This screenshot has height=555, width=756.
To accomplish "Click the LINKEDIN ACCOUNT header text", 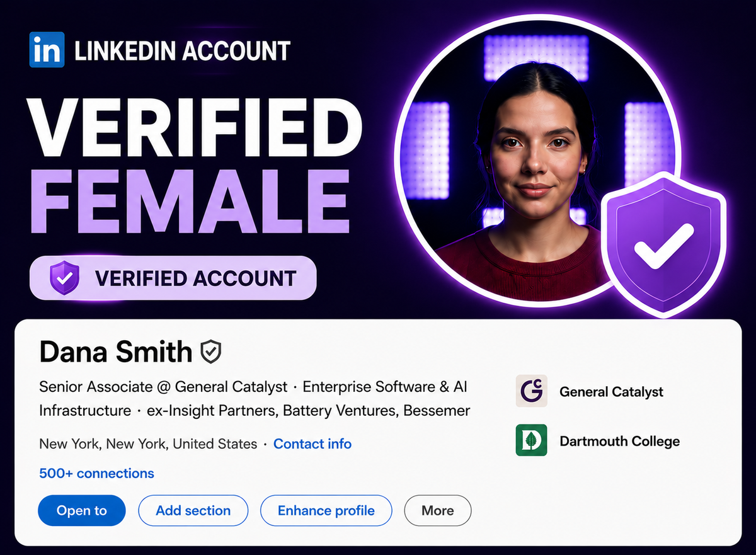I will [183, 51].
